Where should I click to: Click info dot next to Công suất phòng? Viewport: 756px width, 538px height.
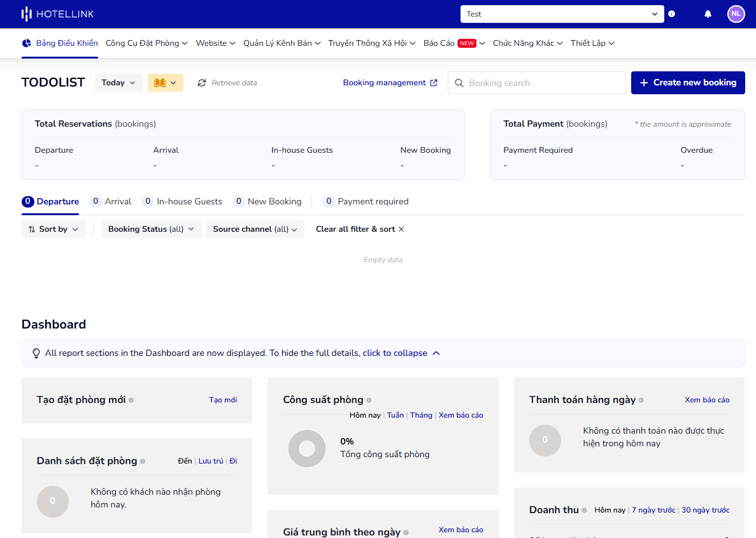[x=369, y=400]
